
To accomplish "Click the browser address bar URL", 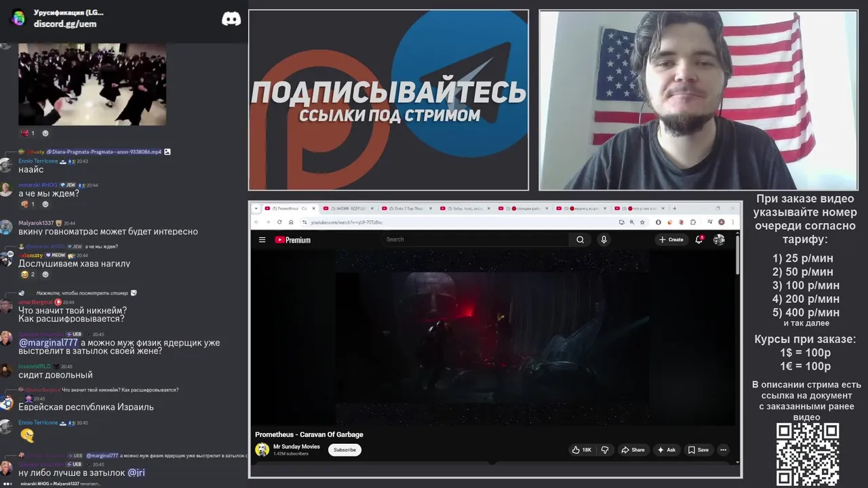I will point(346,222).
